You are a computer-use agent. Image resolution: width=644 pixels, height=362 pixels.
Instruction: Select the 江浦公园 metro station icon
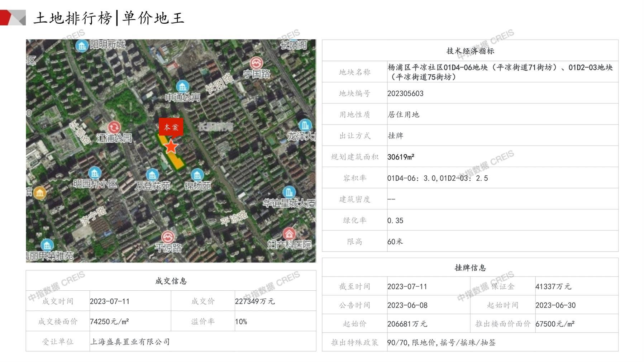[x=114, y=127]
